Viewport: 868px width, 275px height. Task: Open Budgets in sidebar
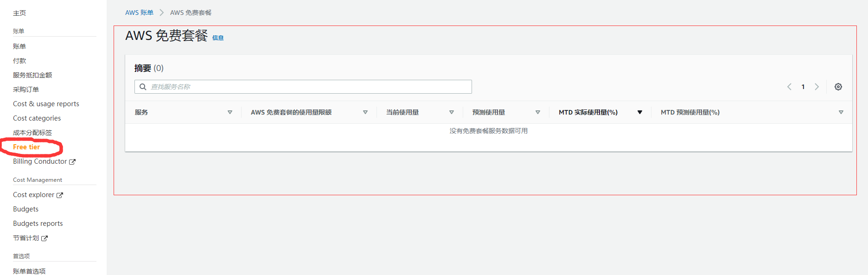tap(26, 209)
